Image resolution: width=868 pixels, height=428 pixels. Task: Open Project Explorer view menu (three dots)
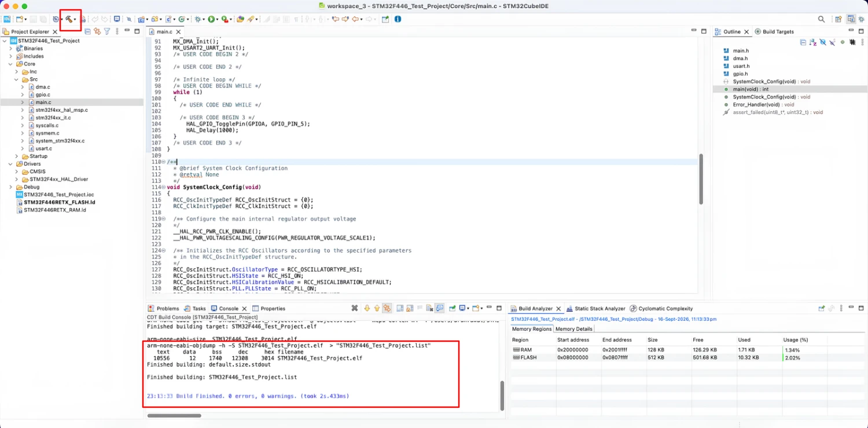coord(117,31)
